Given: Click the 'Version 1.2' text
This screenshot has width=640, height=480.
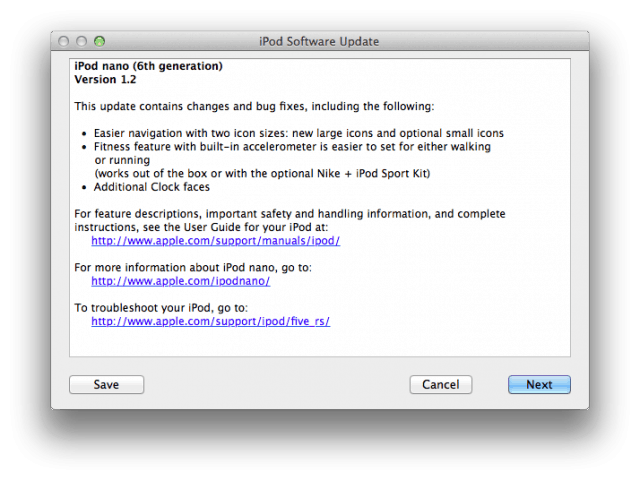Looking at the screenshot, I should pos(105,79).
